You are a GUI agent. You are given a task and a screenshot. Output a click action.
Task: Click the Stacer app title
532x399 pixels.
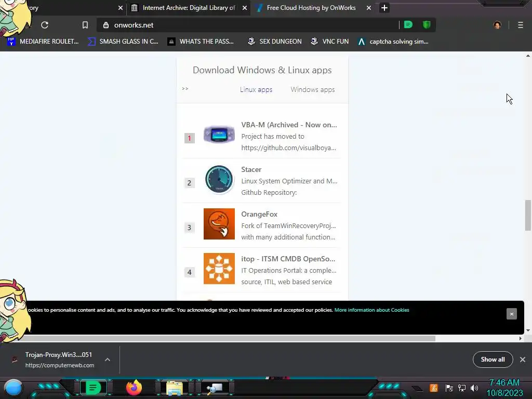[251, 169]
